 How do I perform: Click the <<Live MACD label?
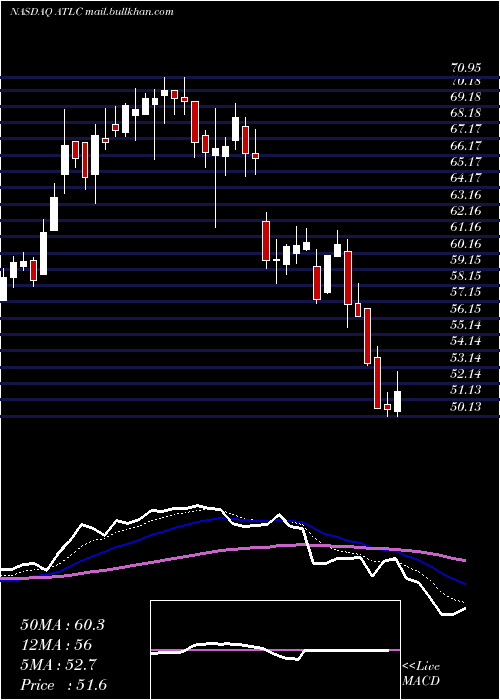(421, 674)
